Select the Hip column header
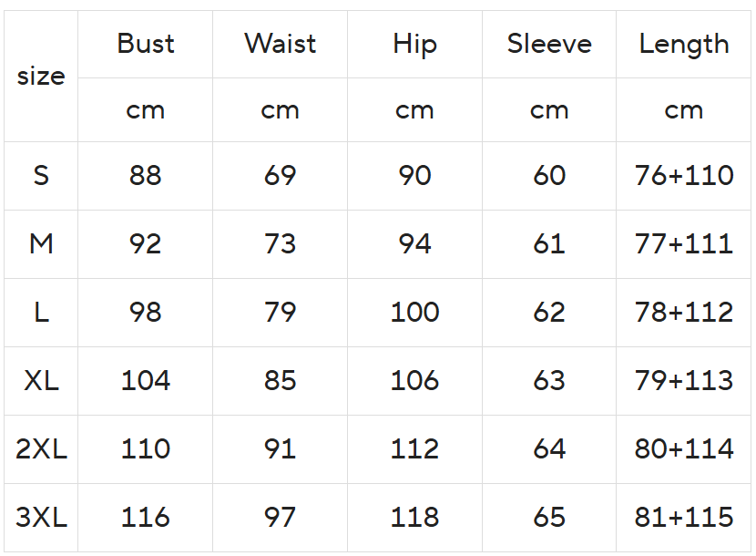 point(414,44)
